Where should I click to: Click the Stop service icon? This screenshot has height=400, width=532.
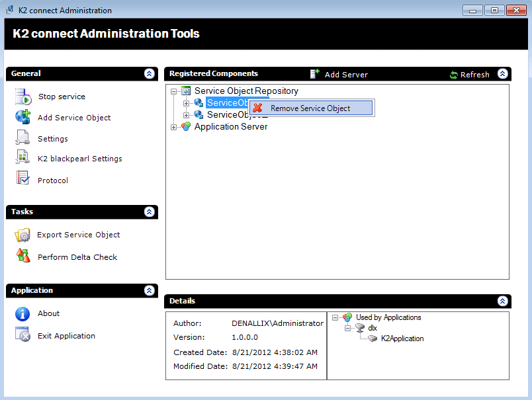click(x=23, y=97)
